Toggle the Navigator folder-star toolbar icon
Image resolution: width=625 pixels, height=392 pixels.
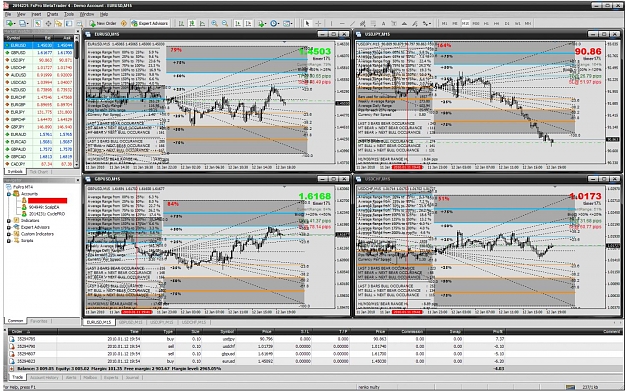pos(58,24)
